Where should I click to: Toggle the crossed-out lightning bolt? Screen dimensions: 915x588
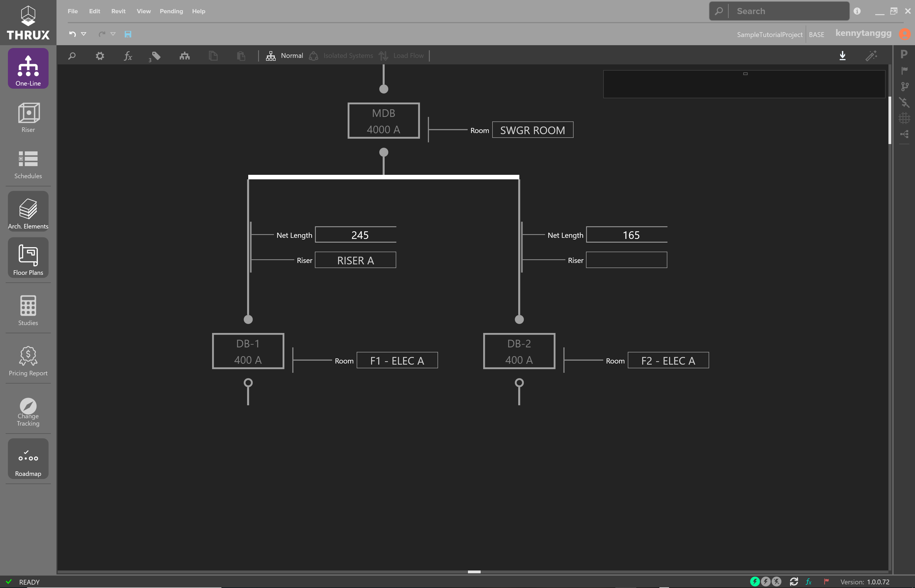tap(776, 582)
